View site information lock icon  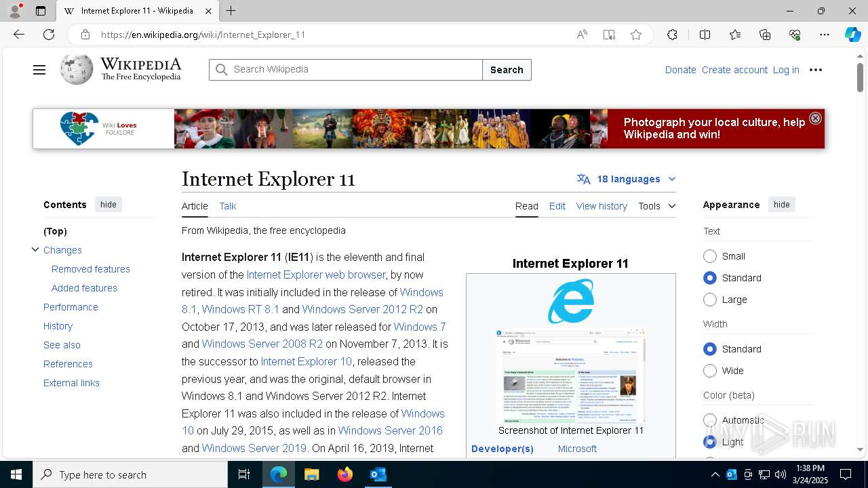[x=85, y=35]
